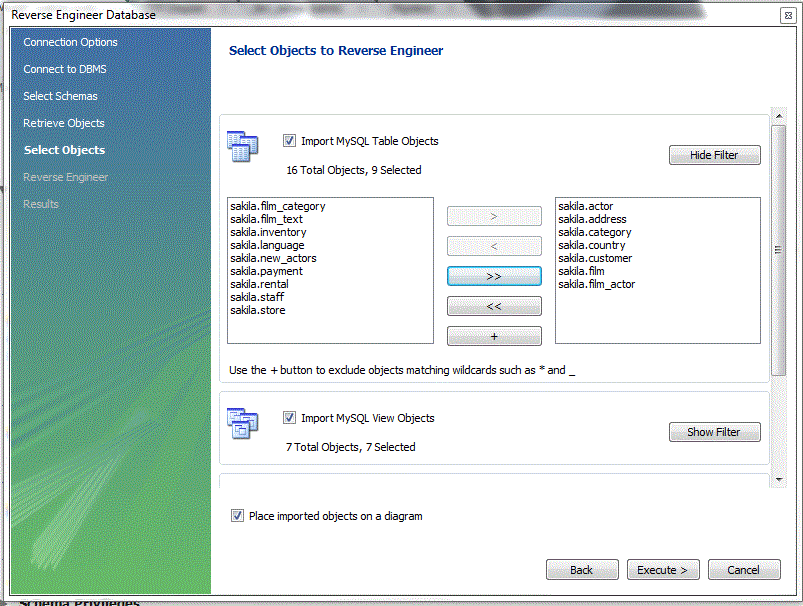Uncheck Import MySQL Table Objects
The height and width of the screenshot is (606, 803).
pos(289,140)
